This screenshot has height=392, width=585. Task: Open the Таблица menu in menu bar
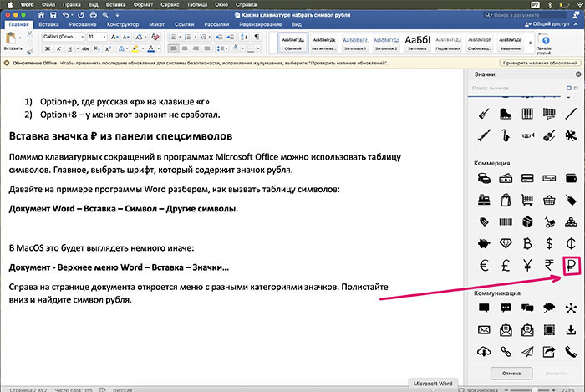tap(196, 4)
